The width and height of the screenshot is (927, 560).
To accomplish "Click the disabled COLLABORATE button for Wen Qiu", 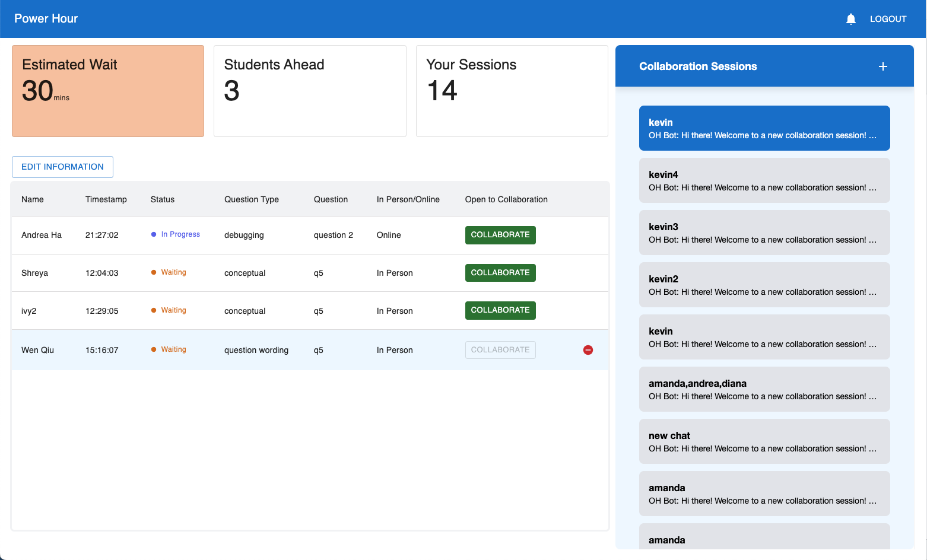I will pyautogui.click(x=500, y=350).
